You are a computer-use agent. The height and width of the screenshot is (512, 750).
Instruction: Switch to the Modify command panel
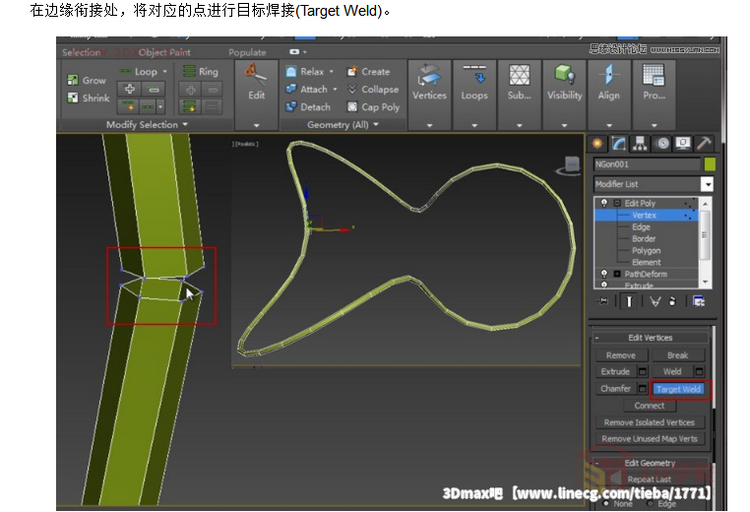(618, 144)
